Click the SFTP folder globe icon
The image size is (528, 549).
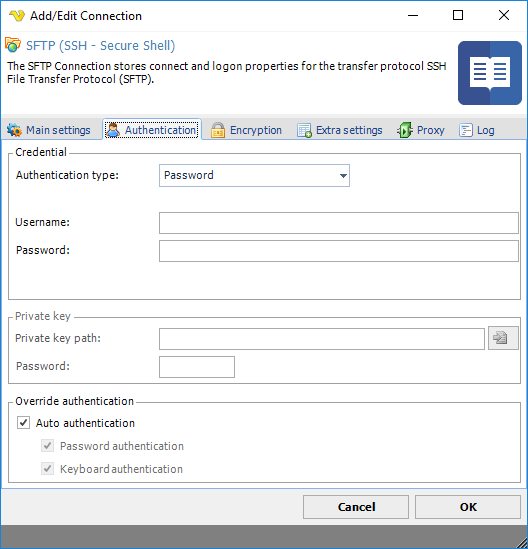[x=13, y=45]
